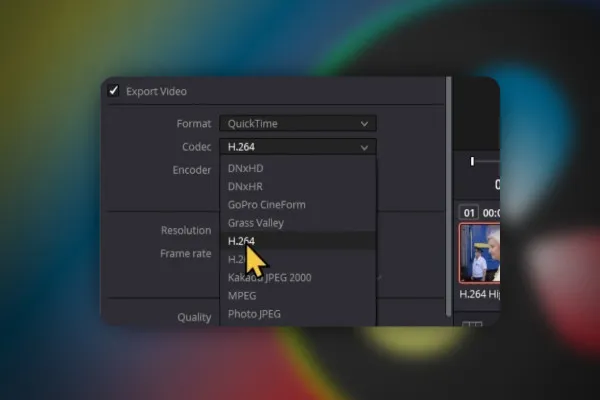Collapse the Codec dropdown showing H.264
The image size is (600, 400).
(x=298, y=147)
